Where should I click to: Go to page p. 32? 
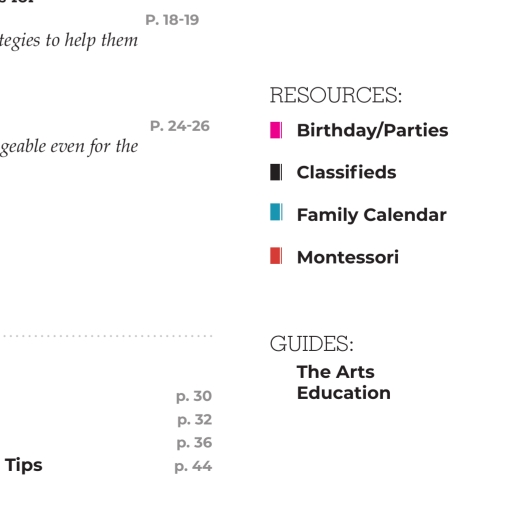click(195, 420)
